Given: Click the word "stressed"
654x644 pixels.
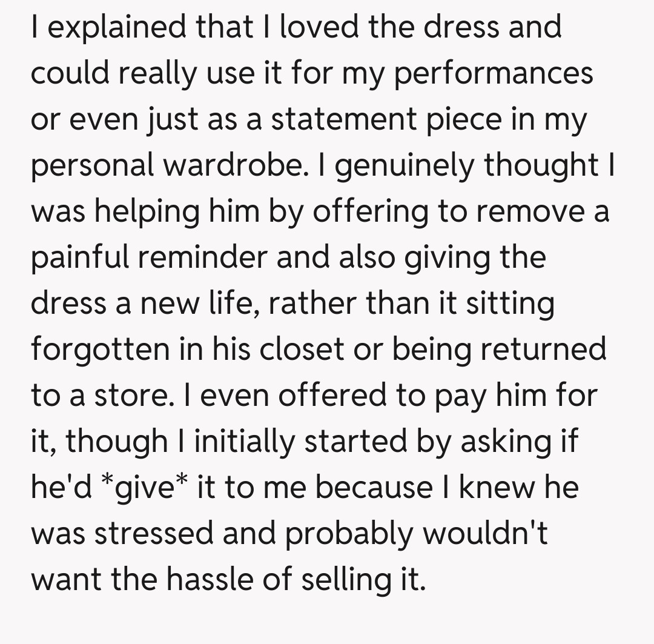Looking at the screenshot, I should pos(154,533).
